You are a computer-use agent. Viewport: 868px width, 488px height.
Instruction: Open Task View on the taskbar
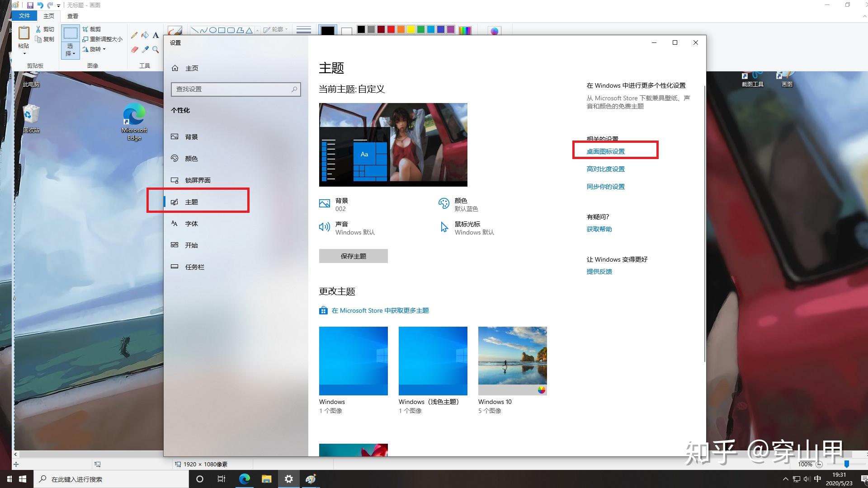222,479
